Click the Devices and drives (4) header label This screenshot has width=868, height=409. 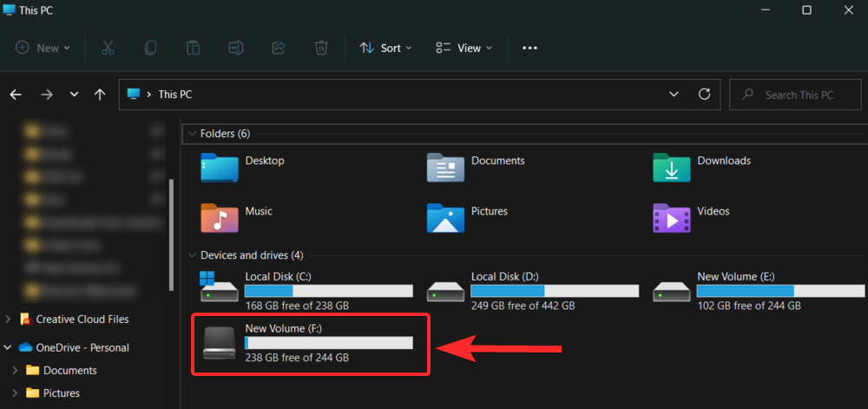pyautogui.click(x=252, y=255)
